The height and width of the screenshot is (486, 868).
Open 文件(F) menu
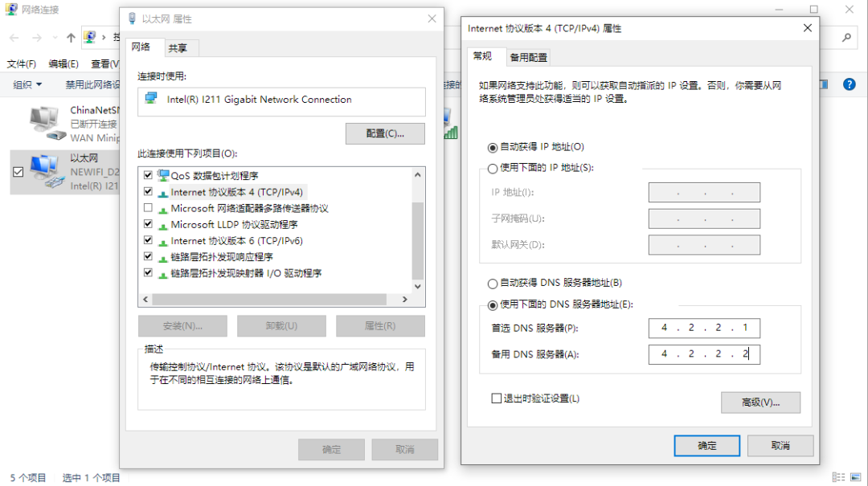click(21, 63)
